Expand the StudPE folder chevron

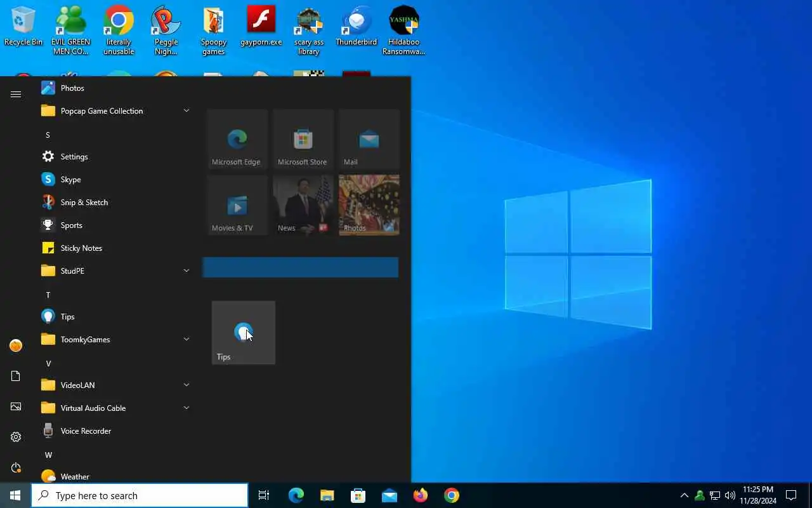click(187, 271)
